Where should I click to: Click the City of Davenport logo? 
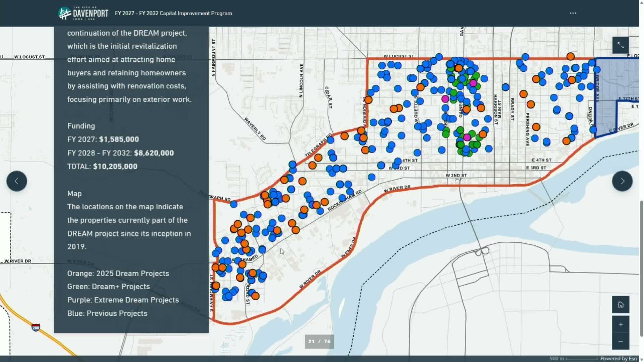(83, 13)
